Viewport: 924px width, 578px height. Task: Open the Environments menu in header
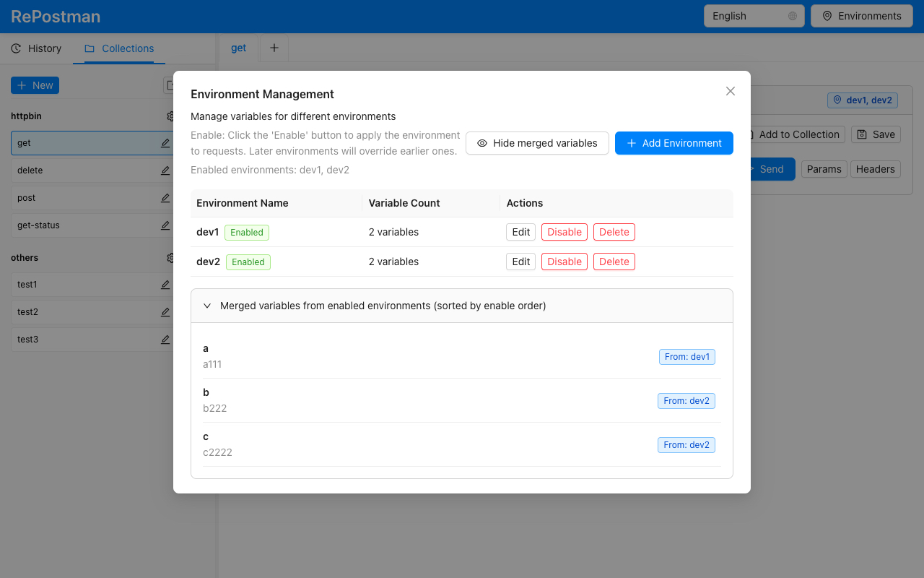861,16
